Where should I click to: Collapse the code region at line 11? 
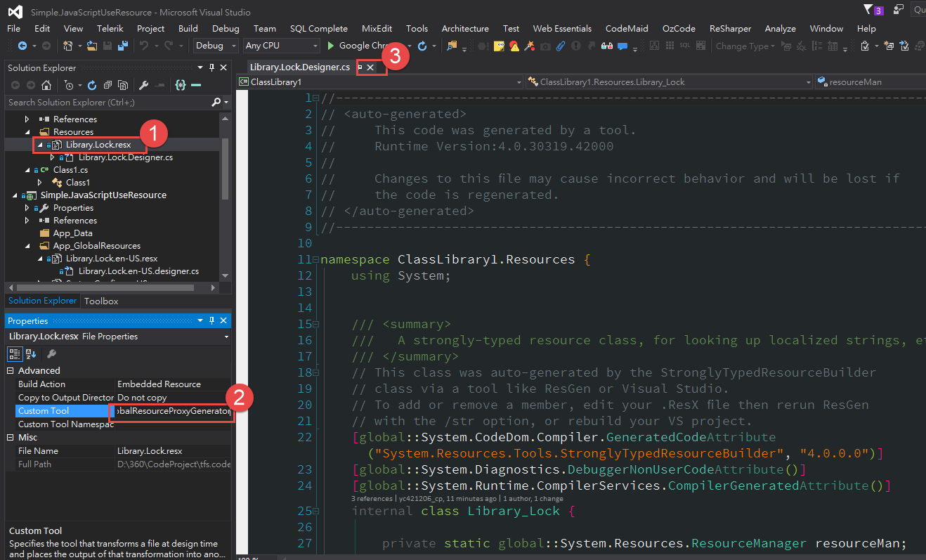pos(315,260)
